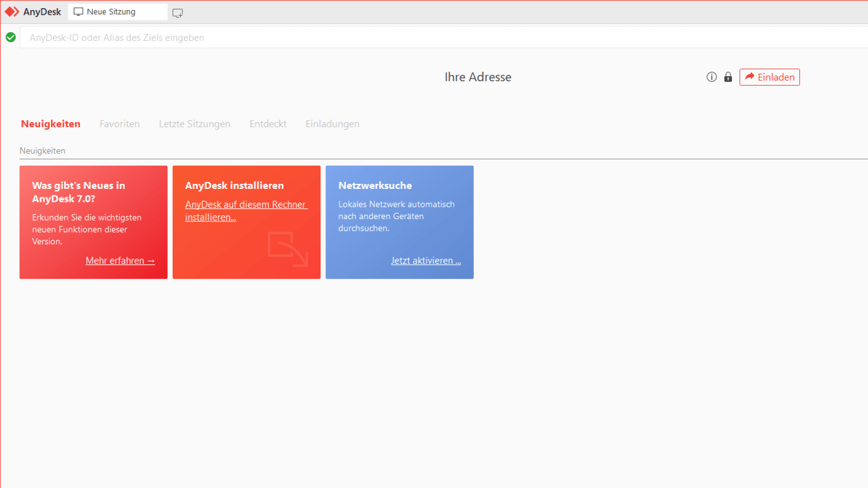The width and height of the screenshot is (868, 488).
Task: Click the Neuigkeiten section label
Action: (42, 151)
